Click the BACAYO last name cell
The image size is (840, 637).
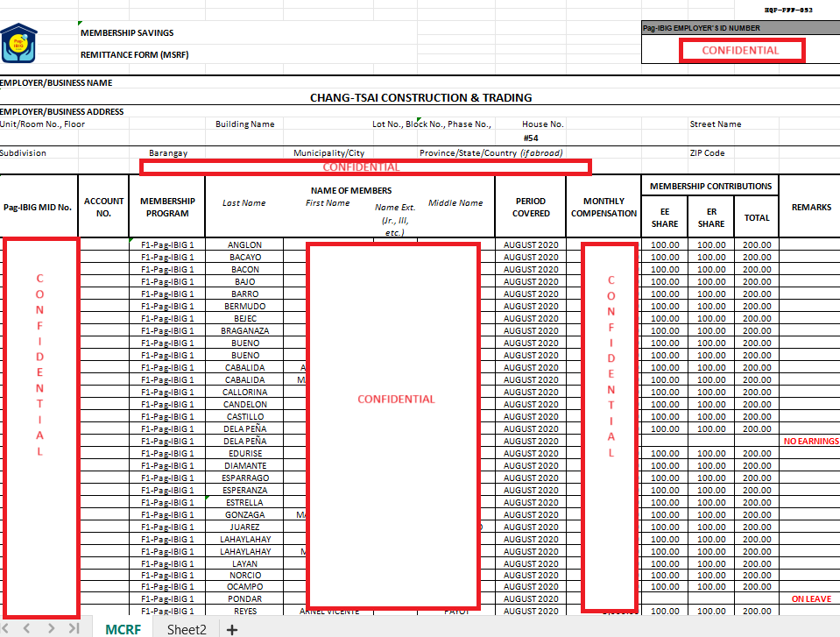tap(245, 257)
